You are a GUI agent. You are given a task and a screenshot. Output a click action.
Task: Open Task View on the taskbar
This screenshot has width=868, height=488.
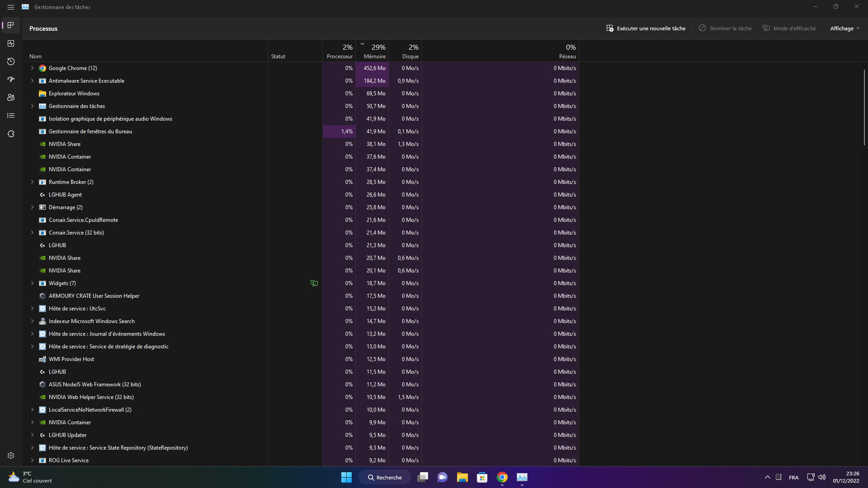(x=423, y=477)
